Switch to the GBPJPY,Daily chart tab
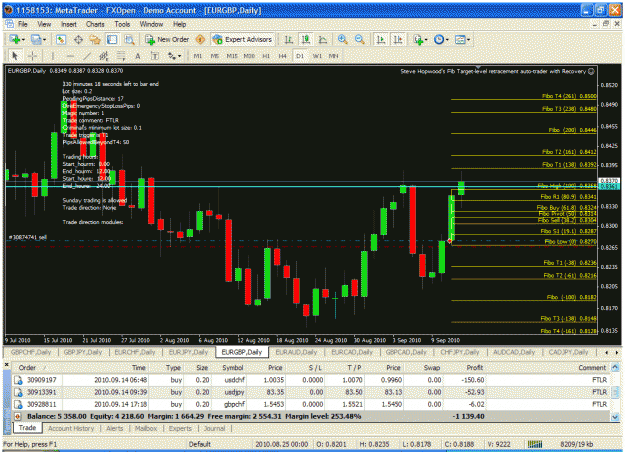The image size is (625, 452). click(83, 352)
